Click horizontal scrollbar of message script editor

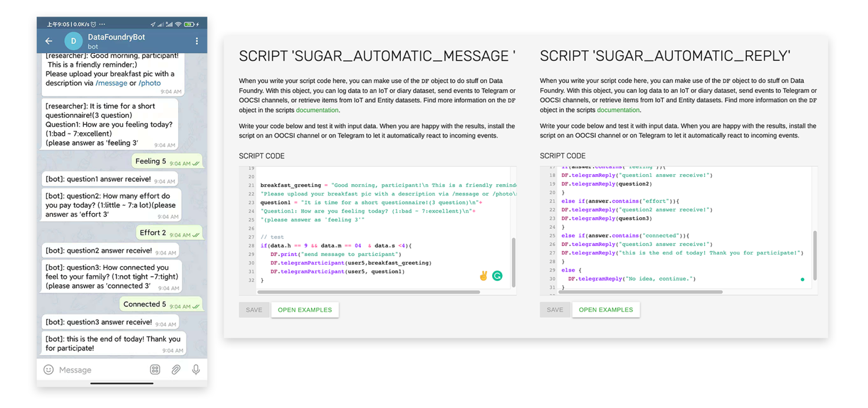[368, 292]
